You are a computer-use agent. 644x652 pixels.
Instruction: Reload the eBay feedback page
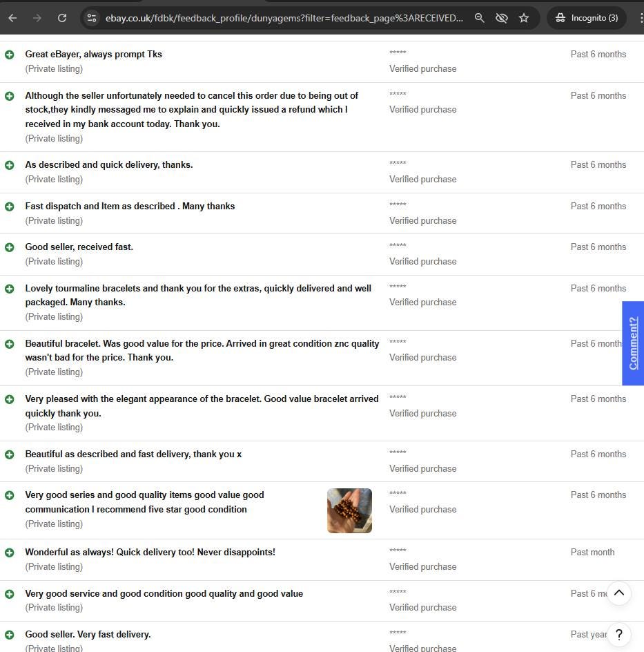tap(62, 18)
